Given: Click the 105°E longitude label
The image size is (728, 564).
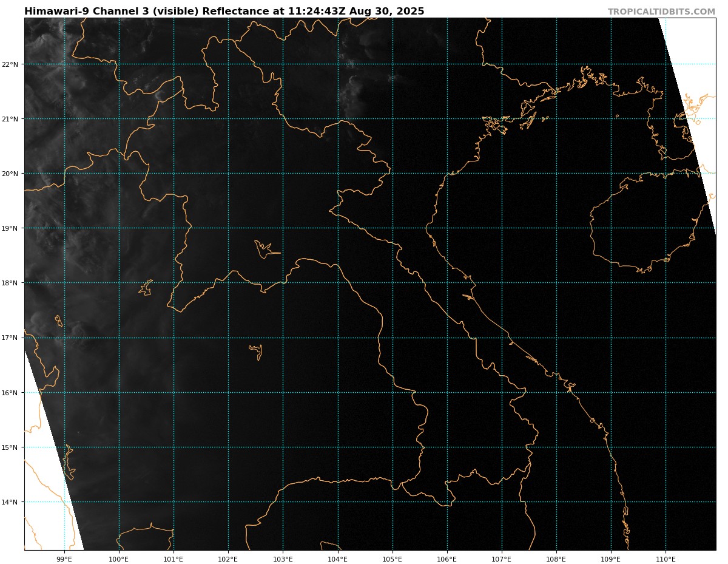Looking at the screenshot, I should [x=393, y=559].
